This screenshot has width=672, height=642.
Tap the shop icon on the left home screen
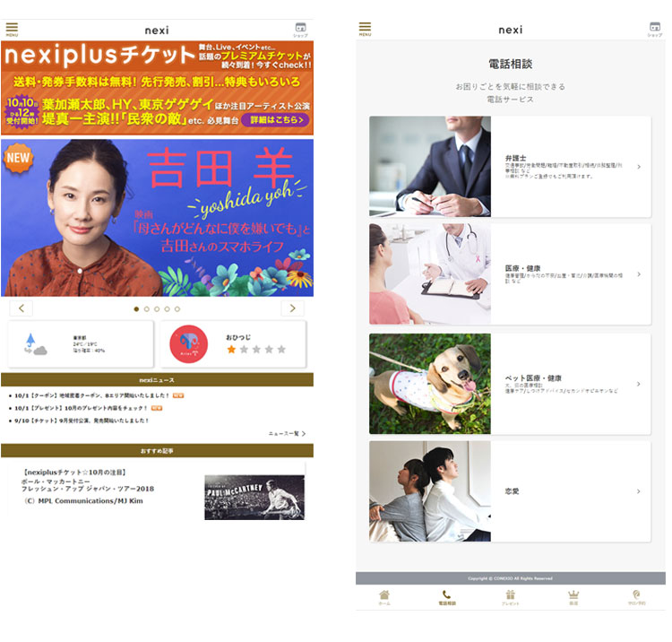[300, 30]
